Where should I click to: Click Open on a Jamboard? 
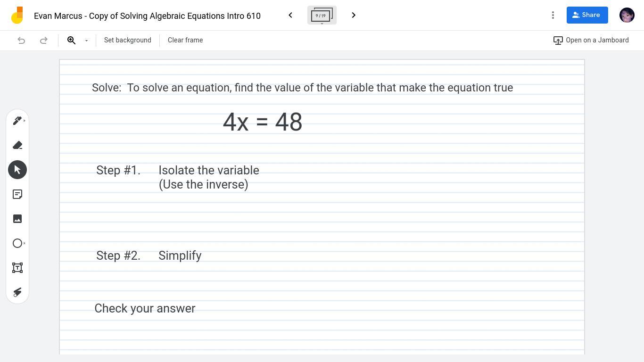coord(591,40)
